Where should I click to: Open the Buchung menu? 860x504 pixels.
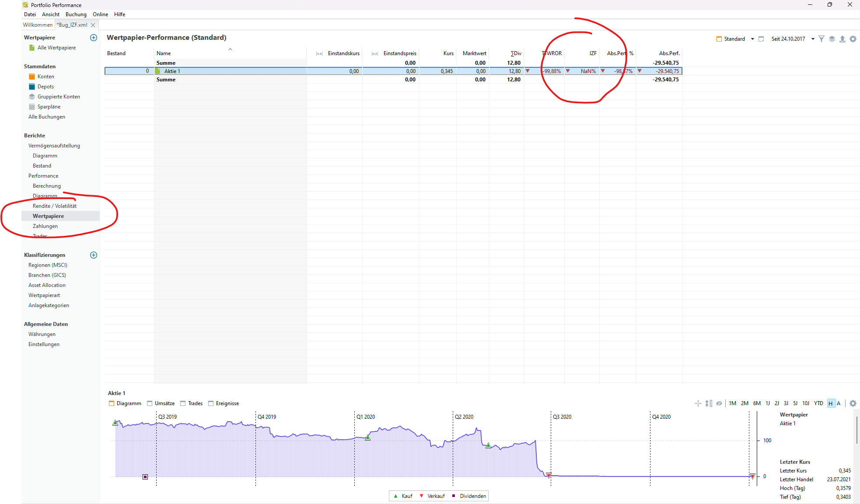click(x=76, y=14)
